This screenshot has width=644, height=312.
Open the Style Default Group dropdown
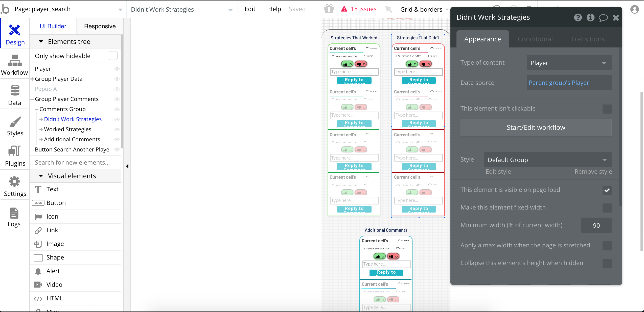pos(547,160)
